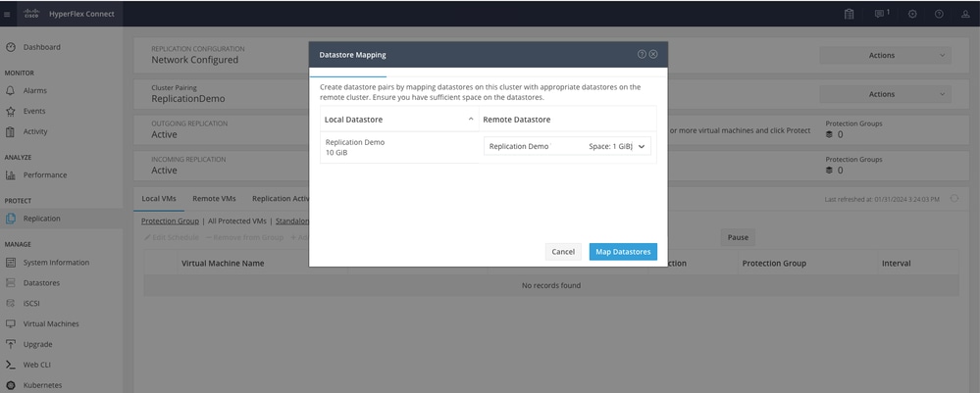Open the hamburger navigation menu
This screenshot has width=980, height=393.
[x=7, y=14]
